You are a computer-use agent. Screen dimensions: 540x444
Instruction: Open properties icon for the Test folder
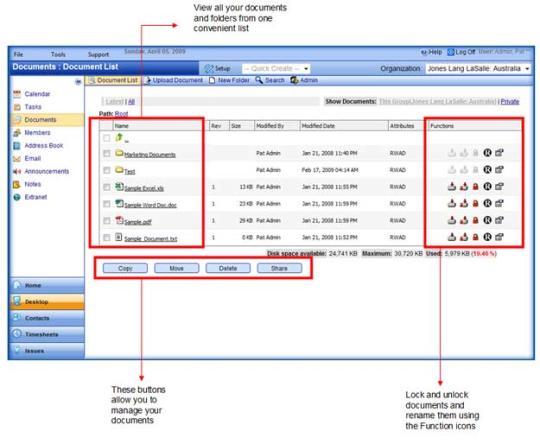click(499, 169)
